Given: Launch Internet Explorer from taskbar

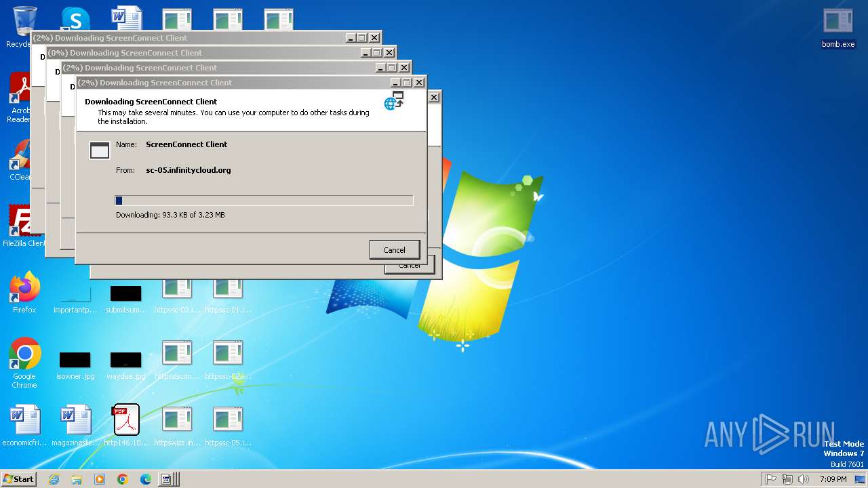Looking at the screenshot, I should tap(54, 479).
